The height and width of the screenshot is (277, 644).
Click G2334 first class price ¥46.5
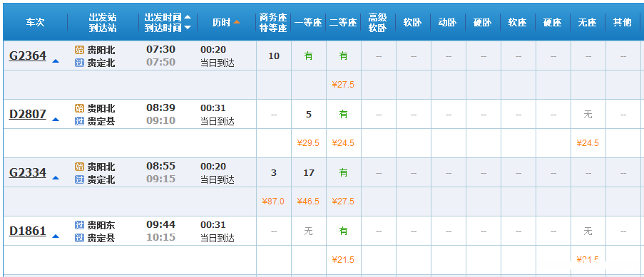(308, 201)
